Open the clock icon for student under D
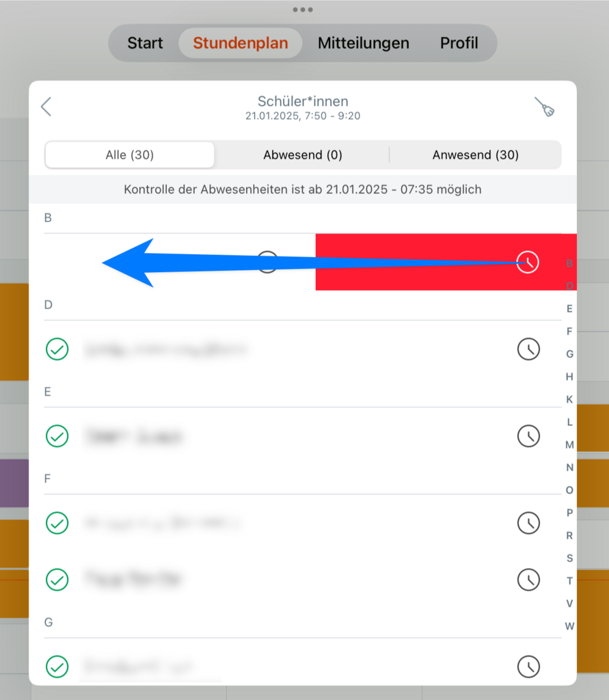 tap(528, 349)
